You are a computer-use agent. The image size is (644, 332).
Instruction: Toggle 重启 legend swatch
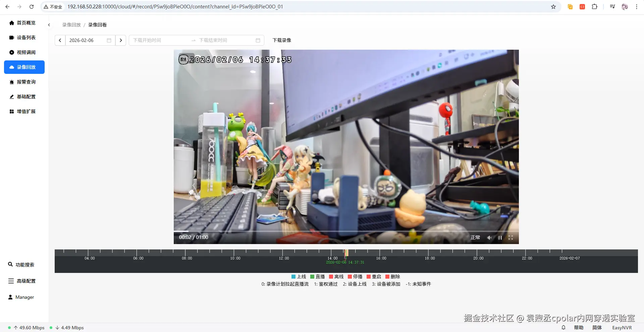[x=369, y=277]
